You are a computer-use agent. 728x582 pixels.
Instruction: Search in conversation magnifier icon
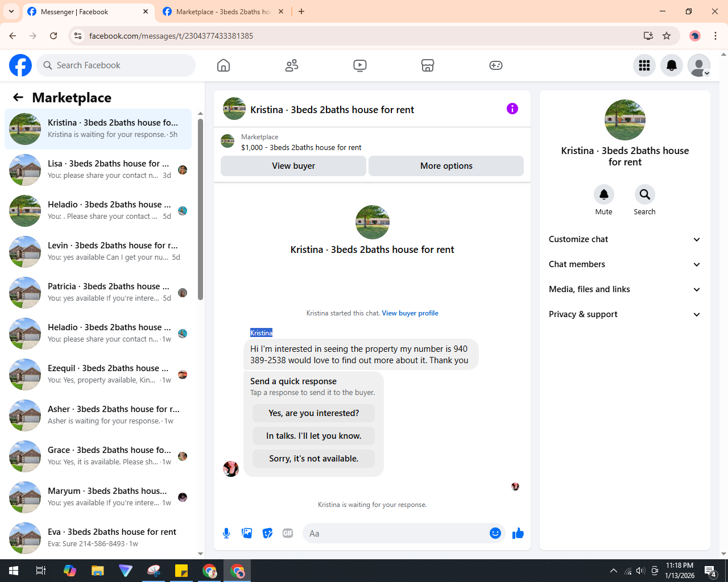645,194
